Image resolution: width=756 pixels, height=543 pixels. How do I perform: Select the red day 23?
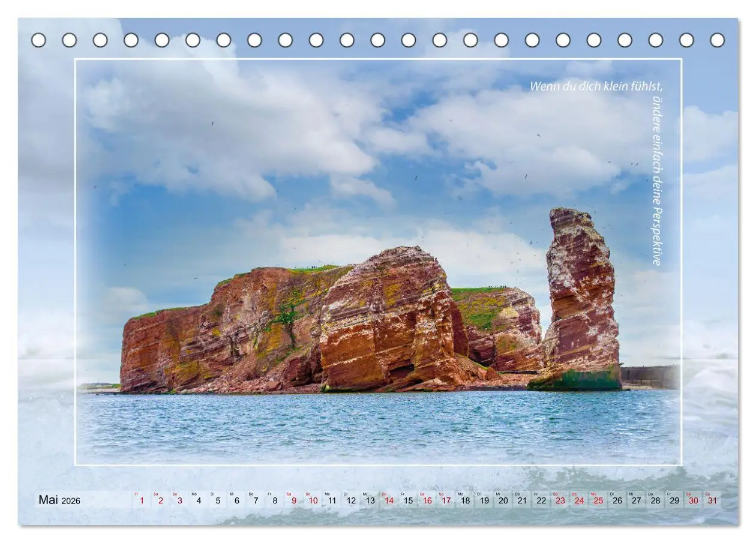tap(560, 500)
